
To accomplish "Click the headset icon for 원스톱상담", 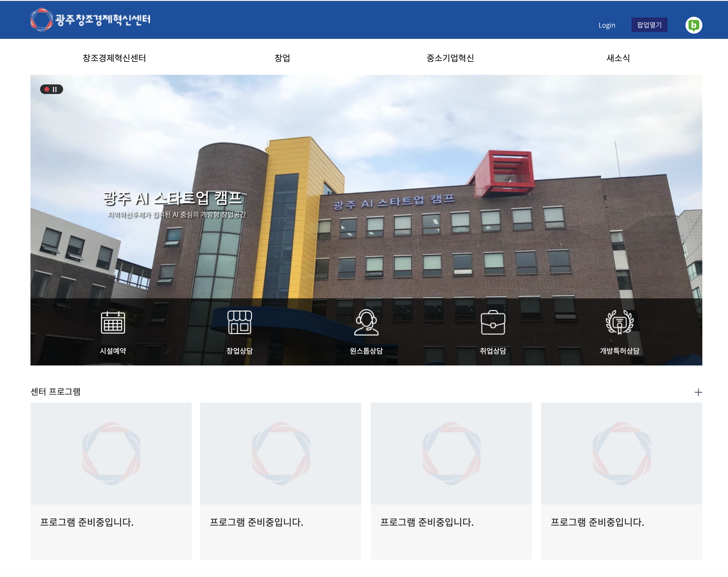I will pyautogui.click(x=366, y=323).
